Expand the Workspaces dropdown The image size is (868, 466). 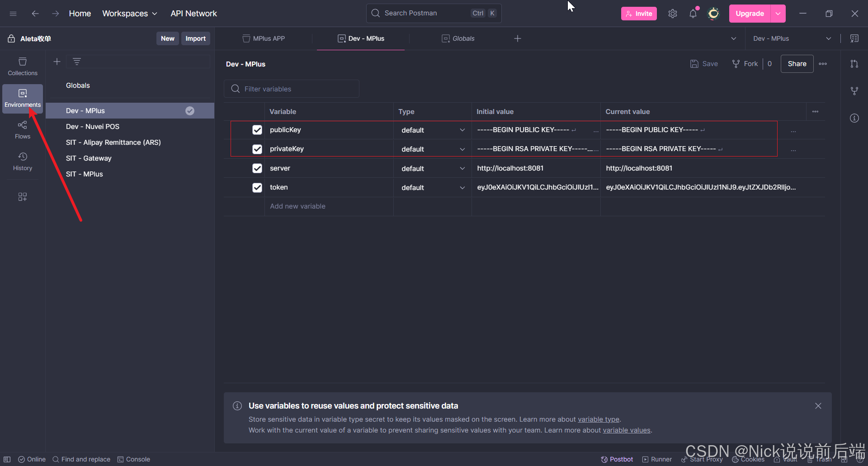click(130, 14)
